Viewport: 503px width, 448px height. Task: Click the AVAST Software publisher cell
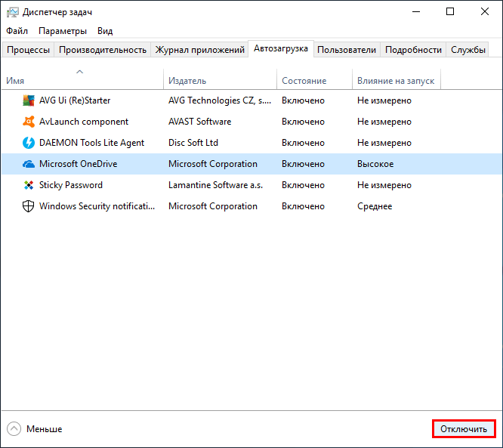[200, 122]
